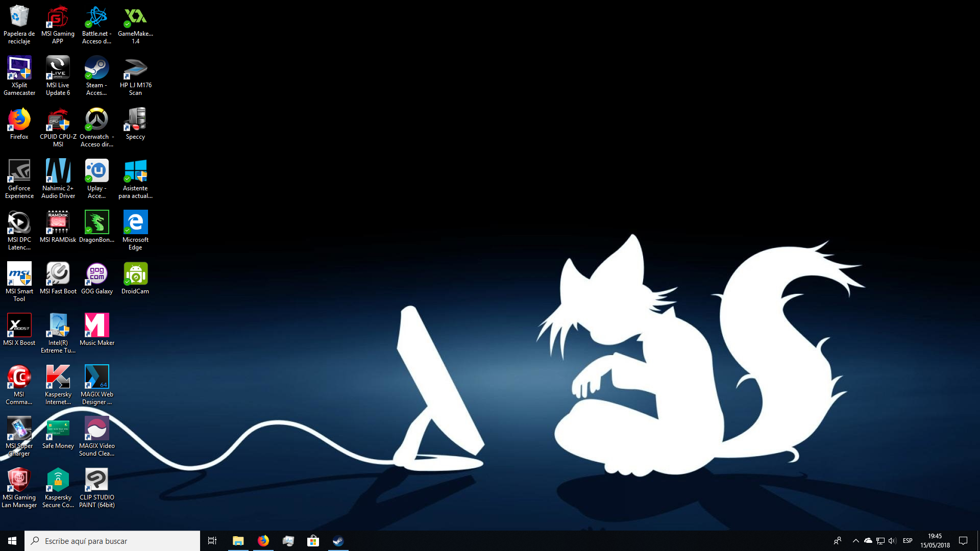Select MSI Live Update 6 icon
Viewport: 980px width, 551px height.
click(58, 76)
